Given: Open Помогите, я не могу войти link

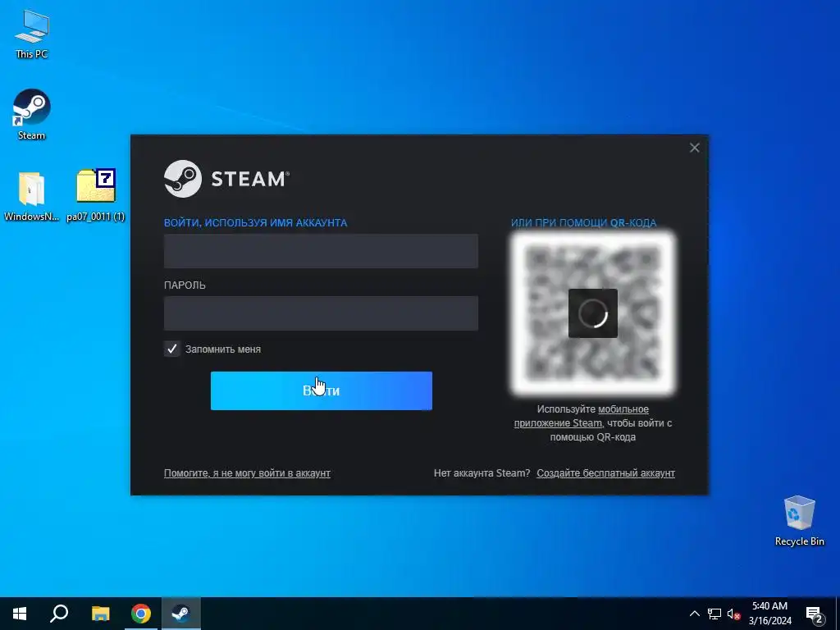Looking at the screenshot, I should (x=247, y=473).
